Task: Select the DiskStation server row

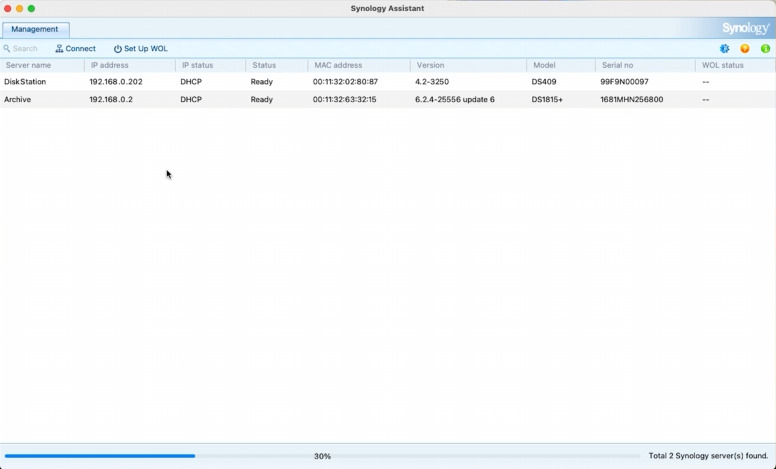Action: [x=388, y=82]
